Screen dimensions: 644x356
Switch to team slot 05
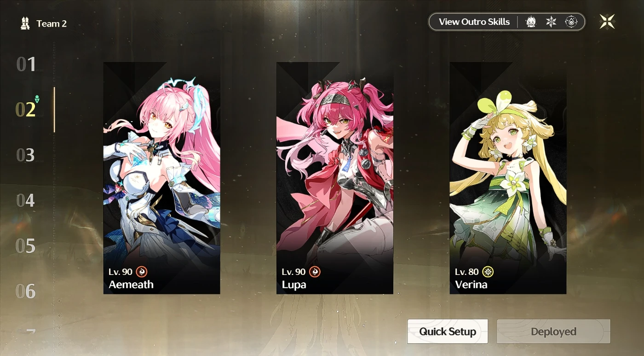(x=26, y=246)
